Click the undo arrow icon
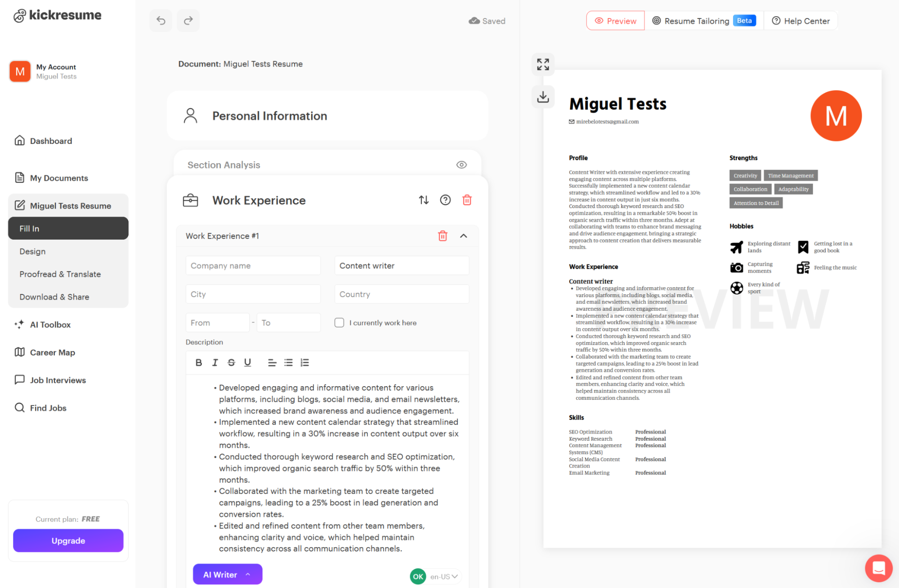This screenshot has width=899, height=588. coord(161,21)
